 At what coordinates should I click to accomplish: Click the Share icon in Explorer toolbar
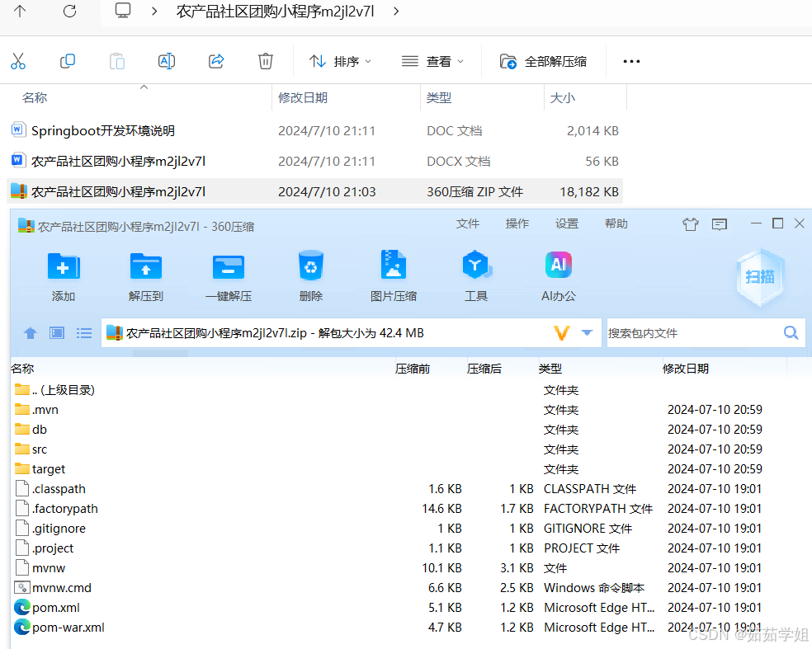pyautogui.click(x=216, y=61)
